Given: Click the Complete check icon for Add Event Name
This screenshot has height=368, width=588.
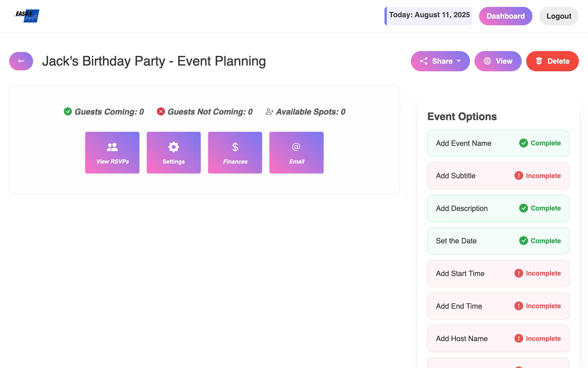Looking at the screenshot, I should point(523,143).
